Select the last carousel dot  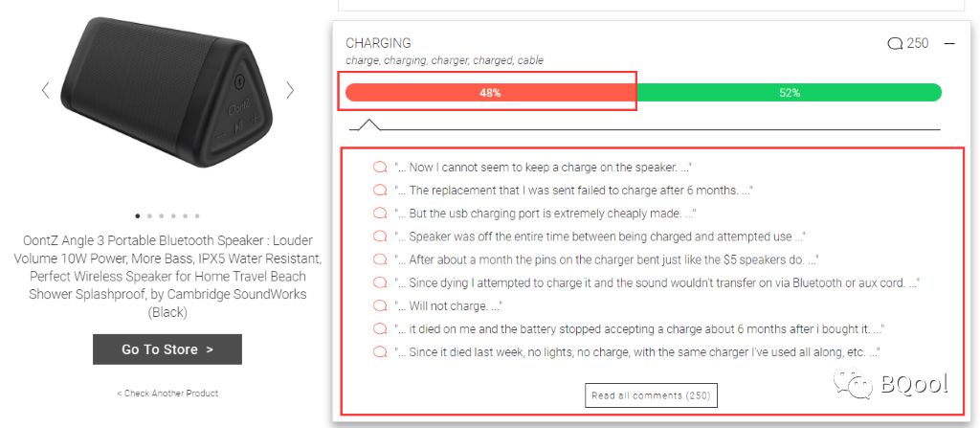click(x=197, y=215)
